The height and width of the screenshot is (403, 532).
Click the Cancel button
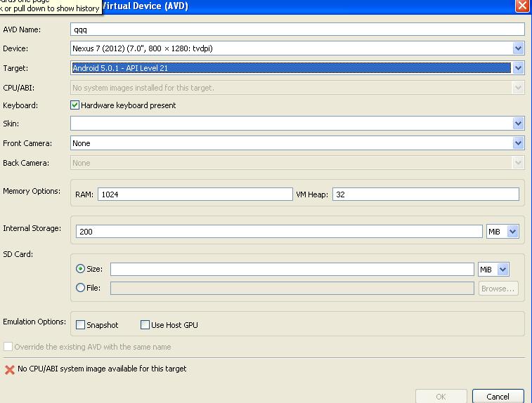[x=498, y=396]
